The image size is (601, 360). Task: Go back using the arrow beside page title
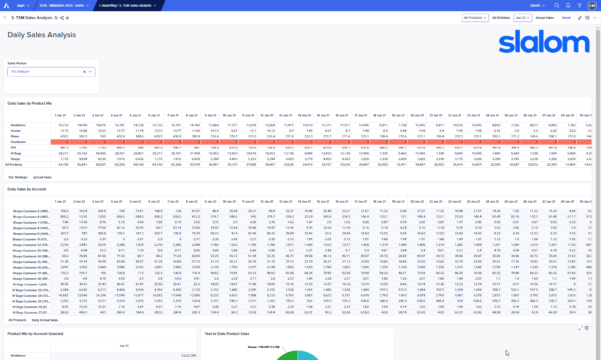click(5, 18)
